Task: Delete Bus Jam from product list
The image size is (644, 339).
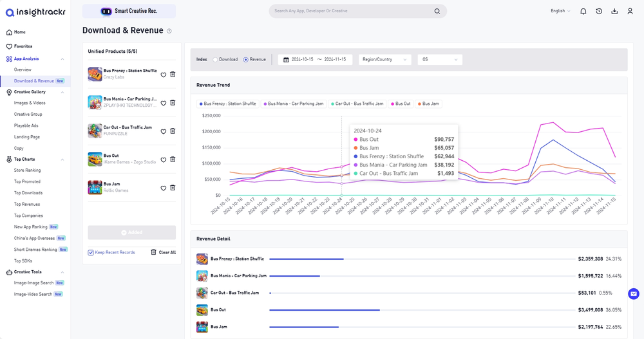Action: (173, 188)
